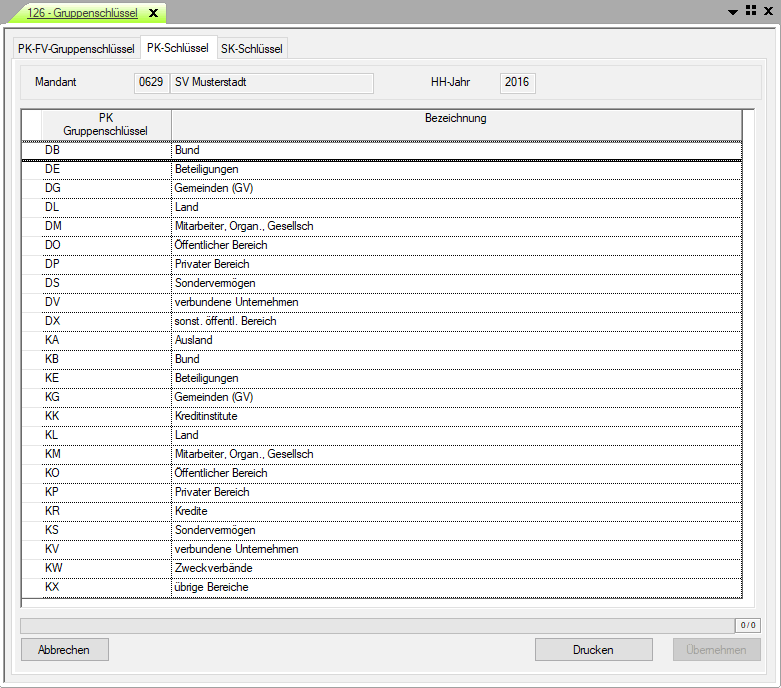The image size is (781, 688).
Task: Select the PK-Schlüssel tab
Action: [177, 48]
